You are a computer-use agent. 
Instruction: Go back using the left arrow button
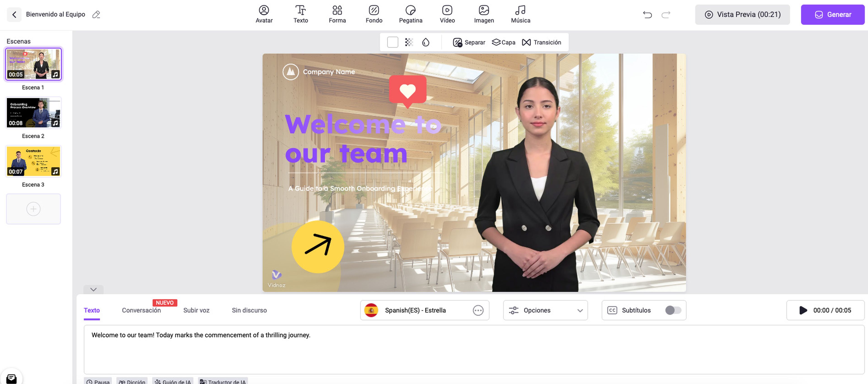[14, 14]
